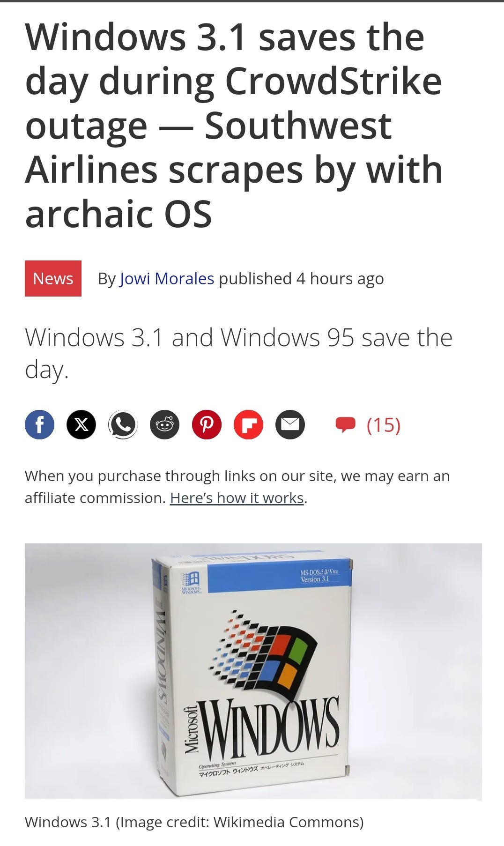Share the article on X
Viewport: 504px width, 846px height.
coord(81,424)
